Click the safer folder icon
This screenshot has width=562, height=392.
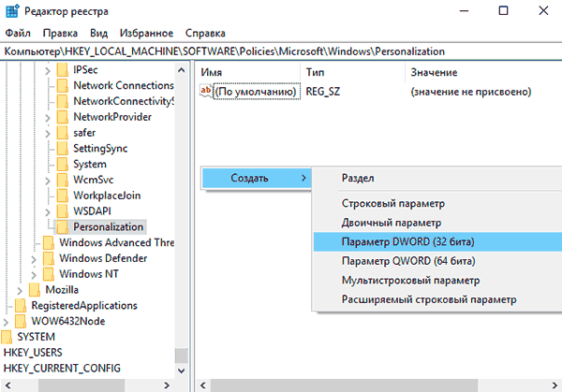click(63, 133)
